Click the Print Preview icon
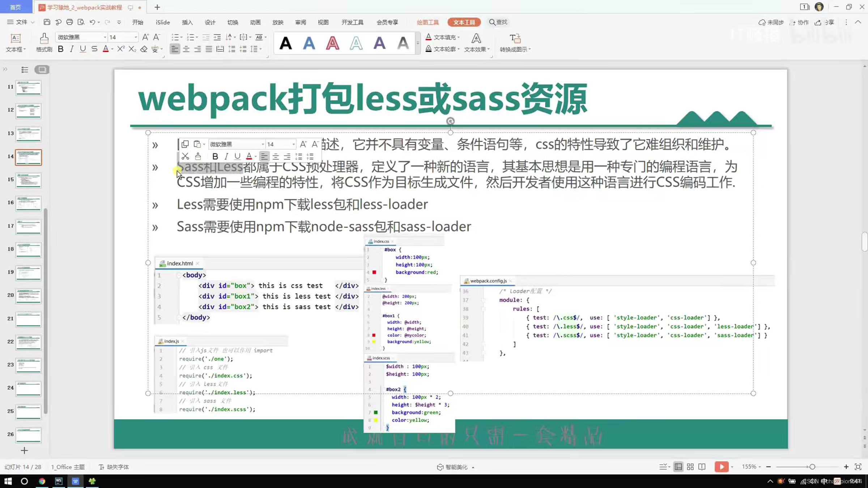Image resolution: width=868 pixels, height=488 pixels. (81, 22)
